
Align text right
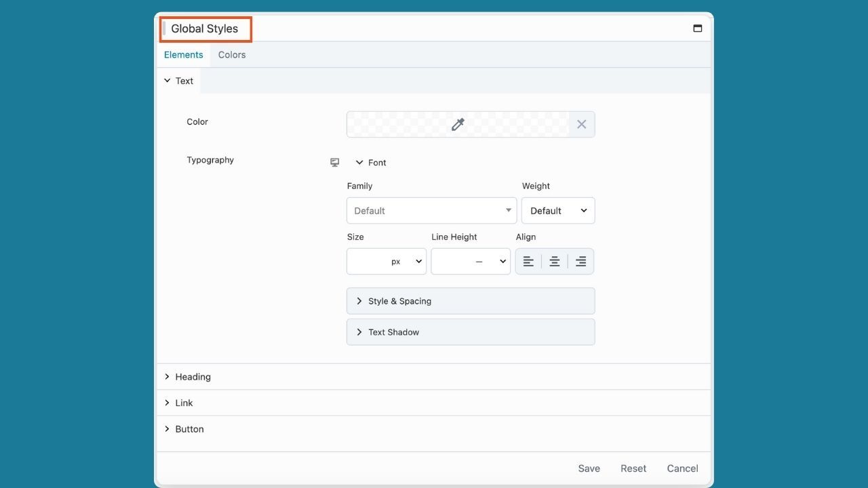580,262
